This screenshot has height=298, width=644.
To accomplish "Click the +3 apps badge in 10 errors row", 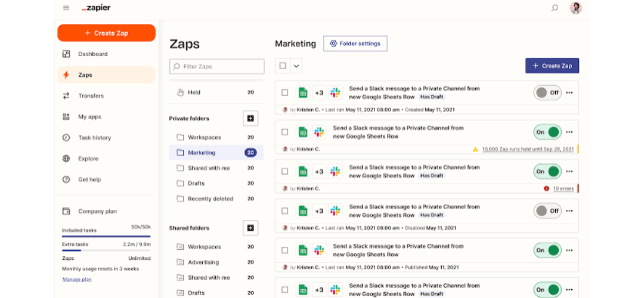I will click(x=319, y=172).
